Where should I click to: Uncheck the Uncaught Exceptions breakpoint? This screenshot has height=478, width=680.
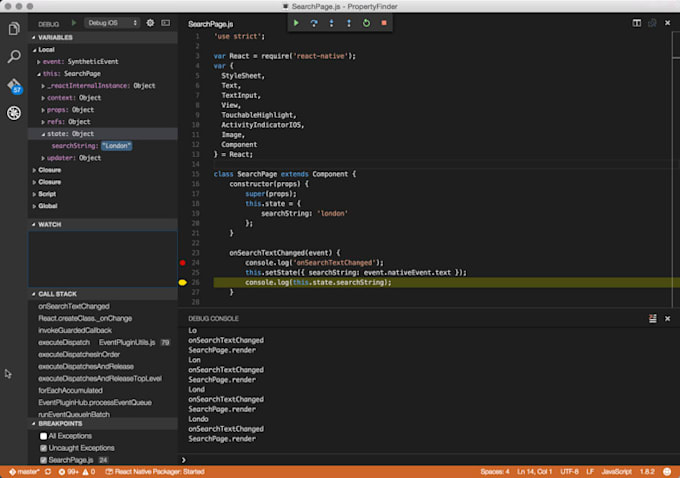click(x=42, y=448)
